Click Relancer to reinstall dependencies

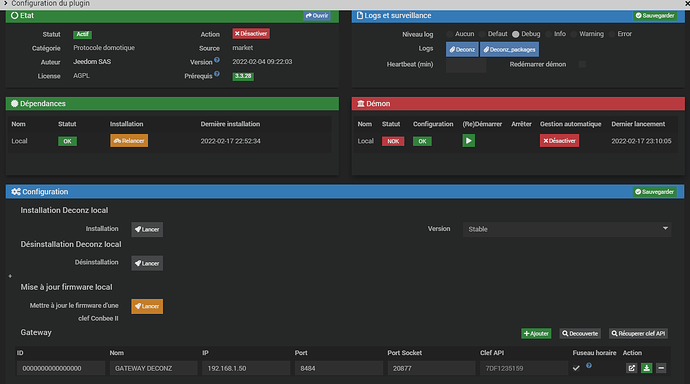[x=129, y=141]
